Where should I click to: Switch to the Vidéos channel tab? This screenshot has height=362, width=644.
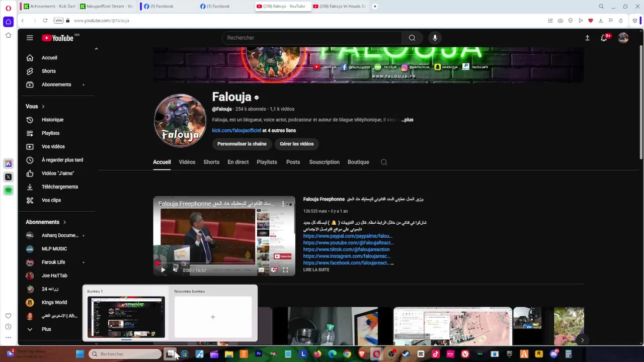point(187,162)
